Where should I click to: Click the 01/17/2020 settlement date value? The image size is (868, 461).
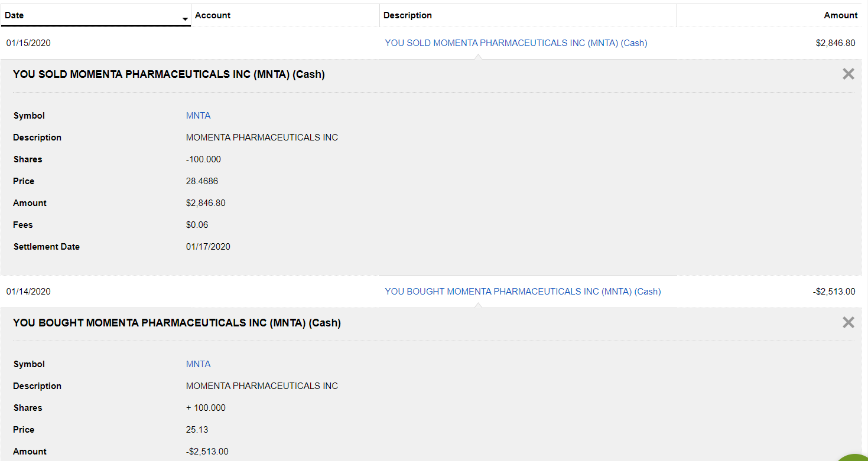coord(208,247)
